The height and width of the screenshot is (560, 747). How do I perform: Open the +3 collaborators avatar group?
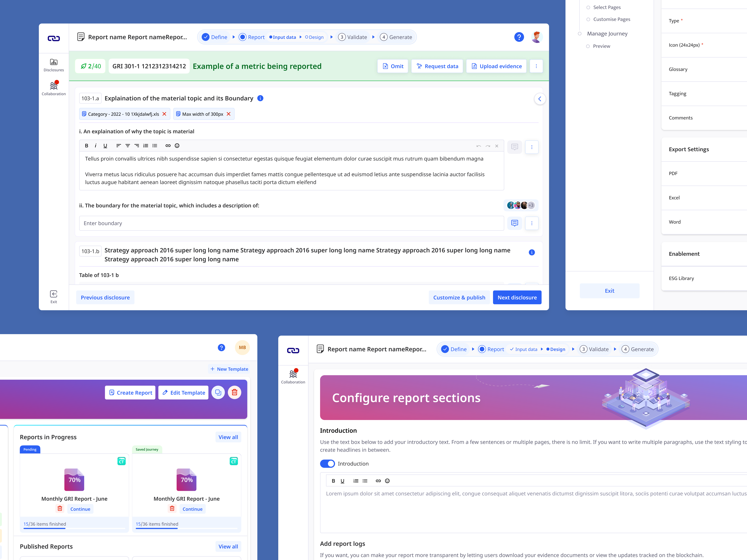[x=521, y=205]
